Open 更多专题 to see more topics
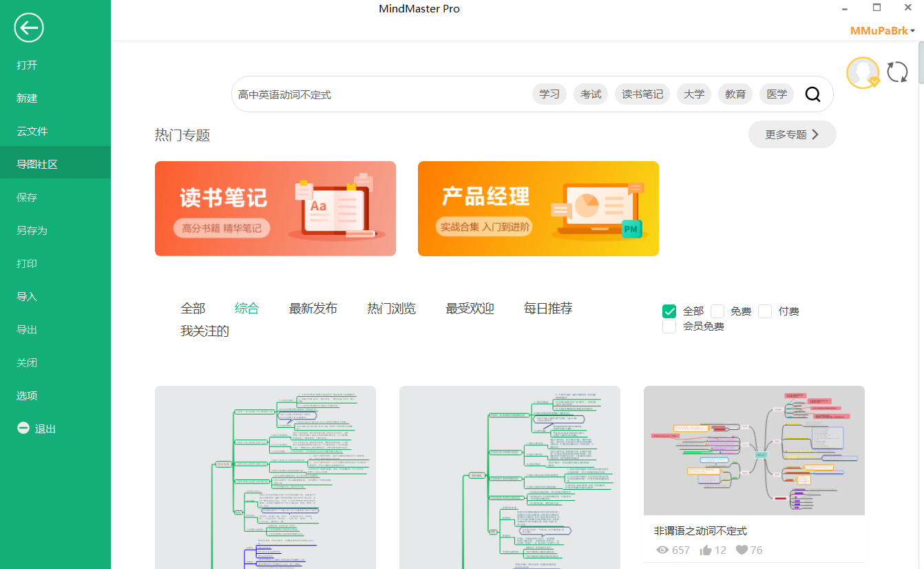Viewport: 924px width, 569px height. pos(792,134)
